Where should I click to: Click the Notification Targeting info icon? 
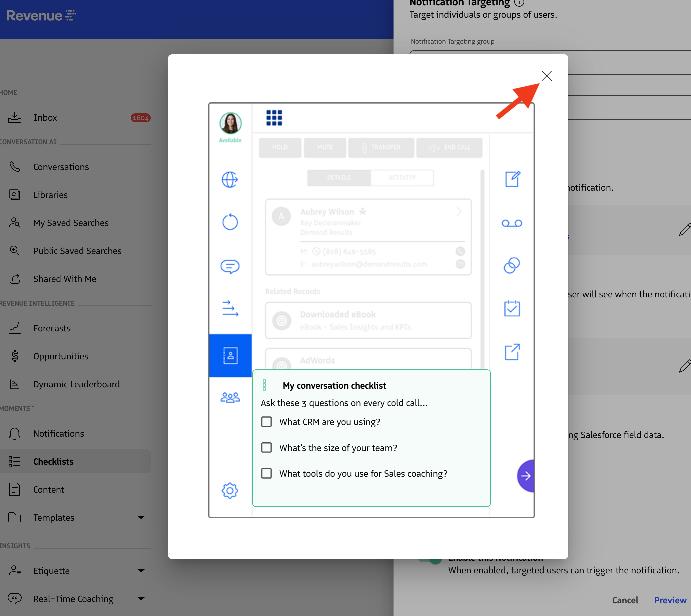[519, 3]
